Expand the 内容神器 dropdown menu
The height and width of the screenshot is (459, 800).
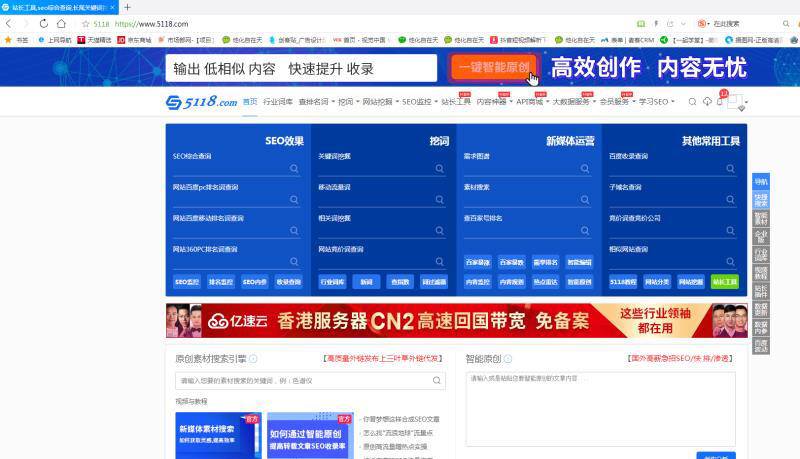click(494, 102)
